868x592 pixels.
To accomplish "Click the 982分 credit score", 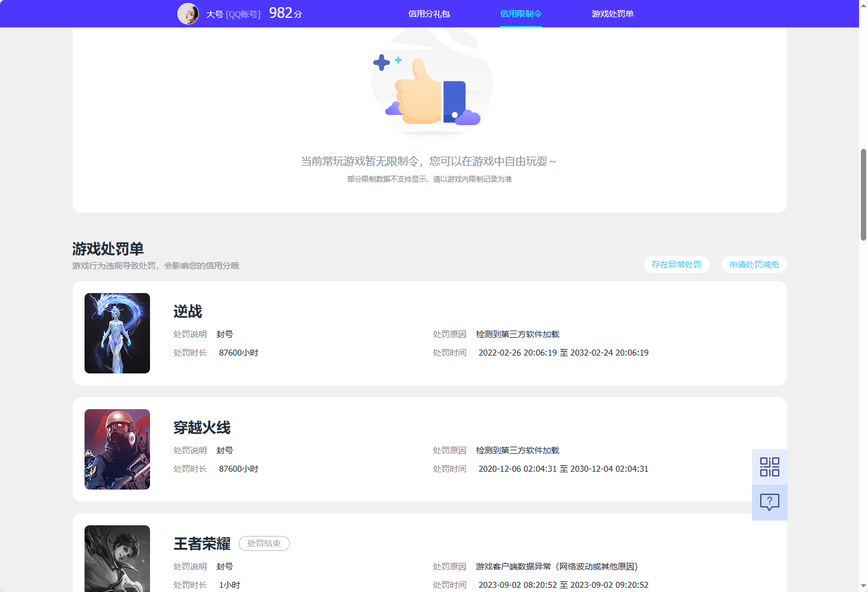I will coord(285,13).
